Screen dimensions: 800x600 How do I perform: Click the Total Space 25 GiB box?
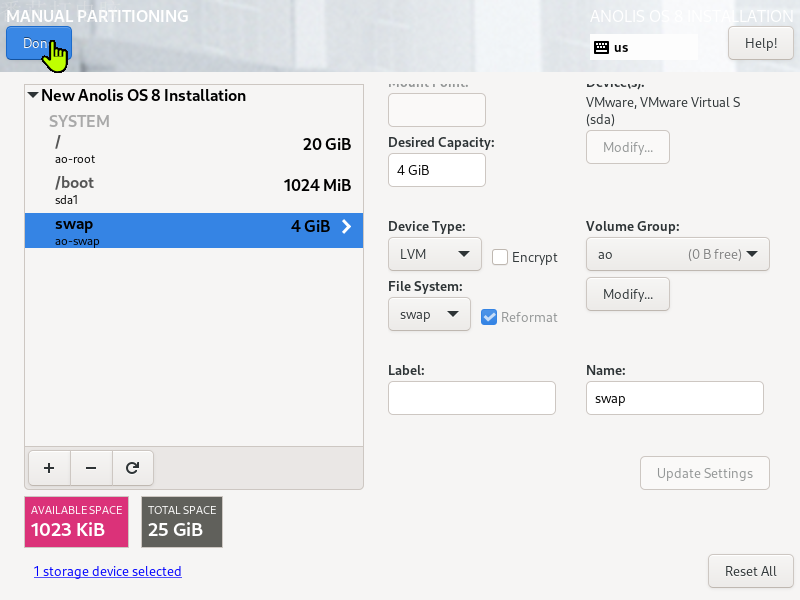pos(182,522)
